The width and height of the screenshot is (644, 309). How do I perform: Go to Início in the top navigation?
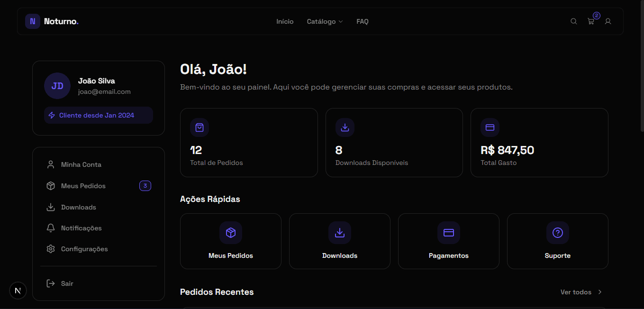point(285,21)
